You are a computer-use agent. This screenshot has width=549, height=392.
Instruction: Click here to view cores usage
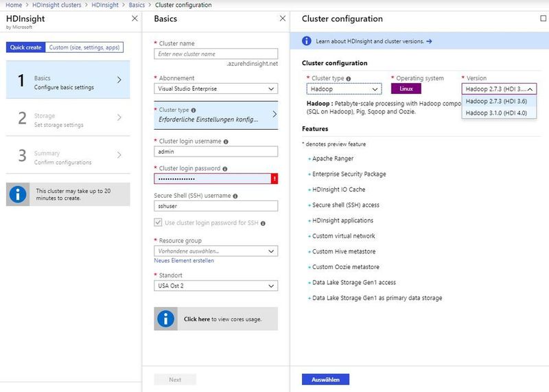coord(197,319)
